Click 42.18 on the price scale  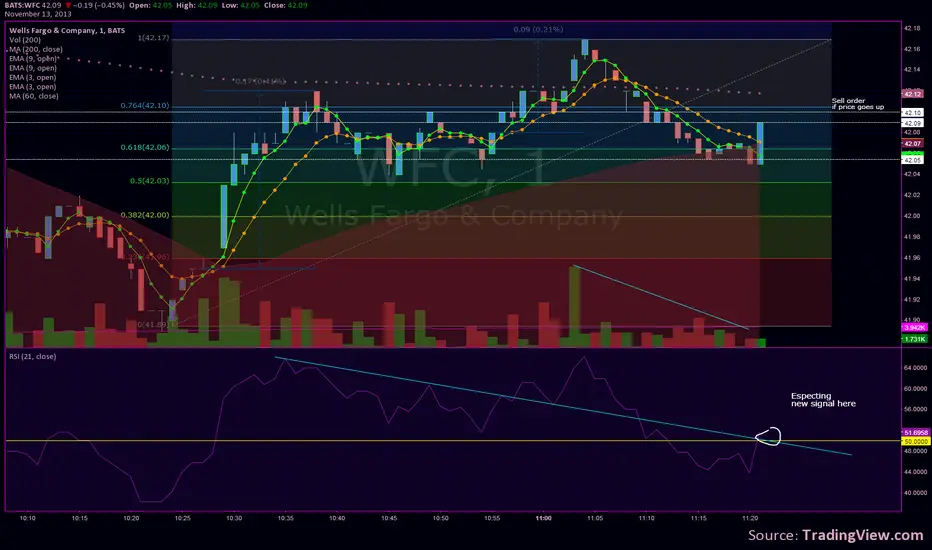912,28
